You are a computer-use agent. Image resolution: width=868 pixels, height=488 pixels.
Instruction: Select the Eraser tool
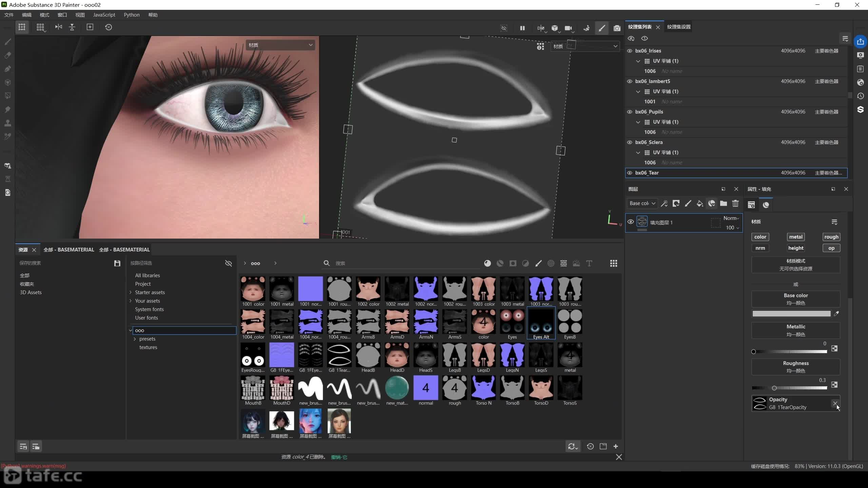(7, 55)
